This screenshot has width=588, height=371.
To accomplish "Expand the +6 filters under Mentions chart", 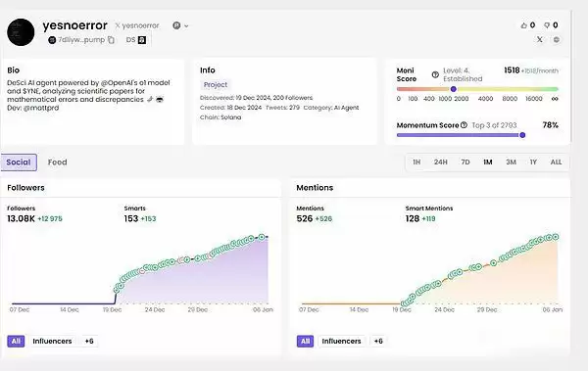I will pyautogui.click(x=378, y=341).
